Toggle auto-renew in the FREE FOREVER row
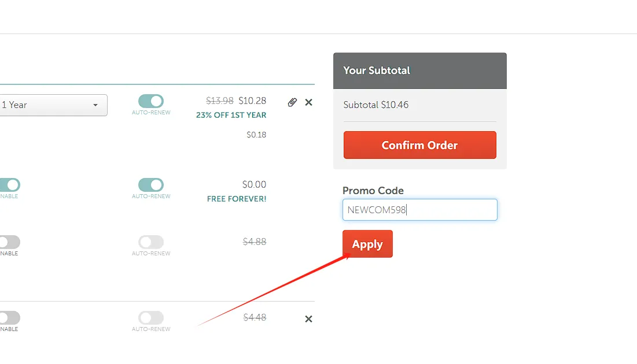 [151, 185]
